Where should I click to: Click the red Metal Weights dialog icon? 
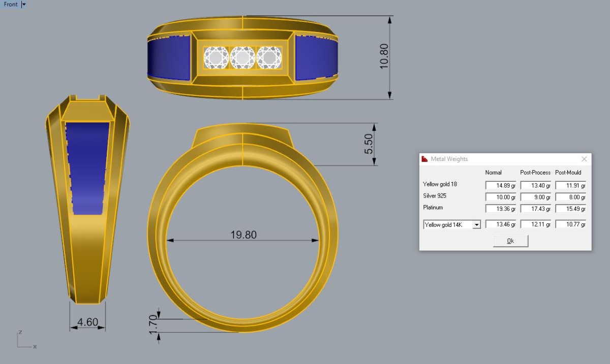tap(425, 159)
